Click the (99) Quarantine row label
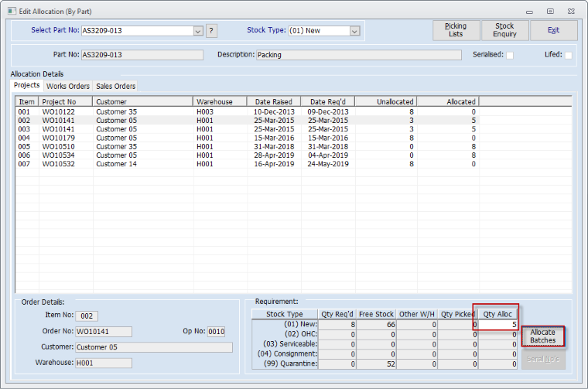 point(290,363)
